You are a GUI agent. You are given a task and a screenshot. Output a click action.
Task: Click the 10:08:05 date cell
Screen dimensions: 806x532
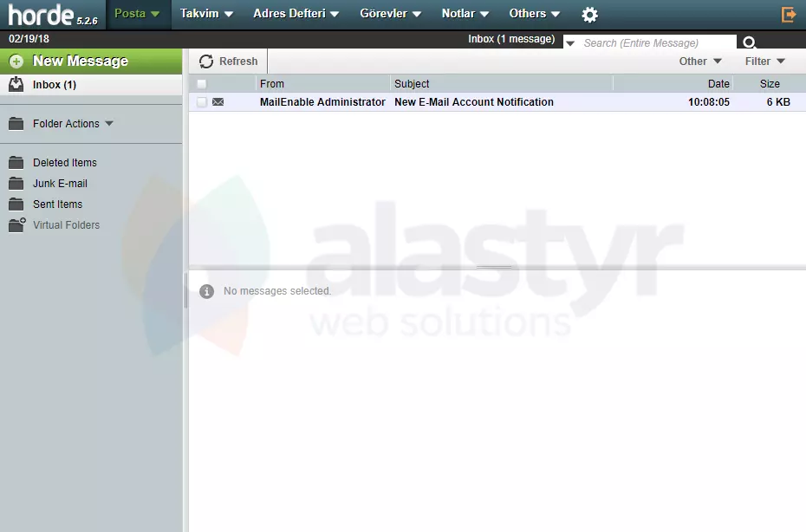tap(709, 101)
